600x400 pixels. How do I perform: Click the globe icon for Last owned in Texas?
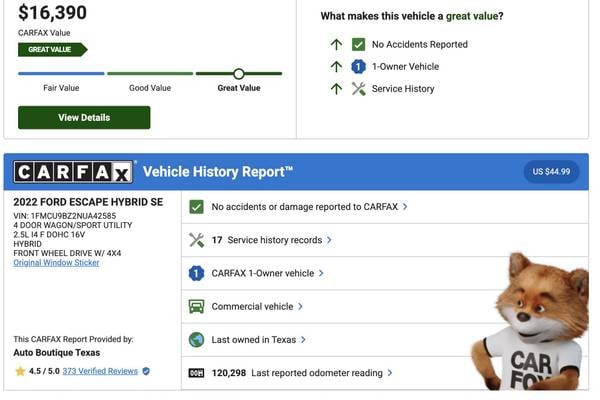click(x=196, y=340)
